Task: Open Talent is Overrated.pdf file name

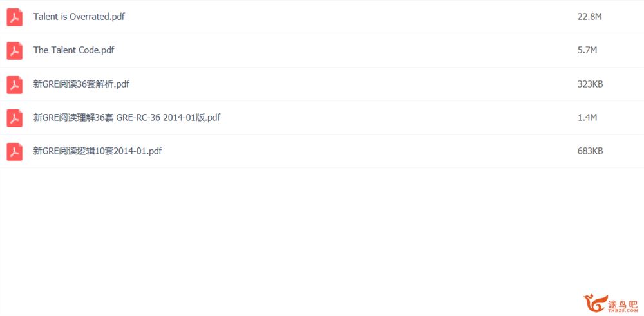Action: click(79, 17)
